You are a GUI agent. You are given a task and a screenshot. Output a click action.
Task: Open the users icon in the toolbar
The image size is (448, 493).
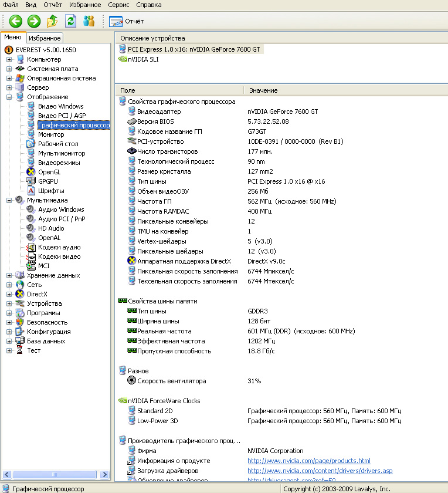pyautogui.click(x=89, y=21)
